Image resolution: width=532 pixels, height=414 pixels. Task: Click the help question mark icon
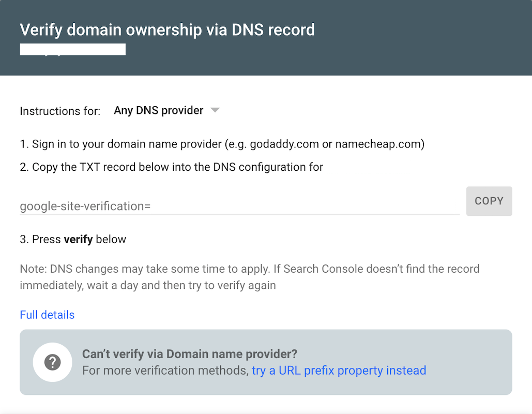[x=52, y=362]
